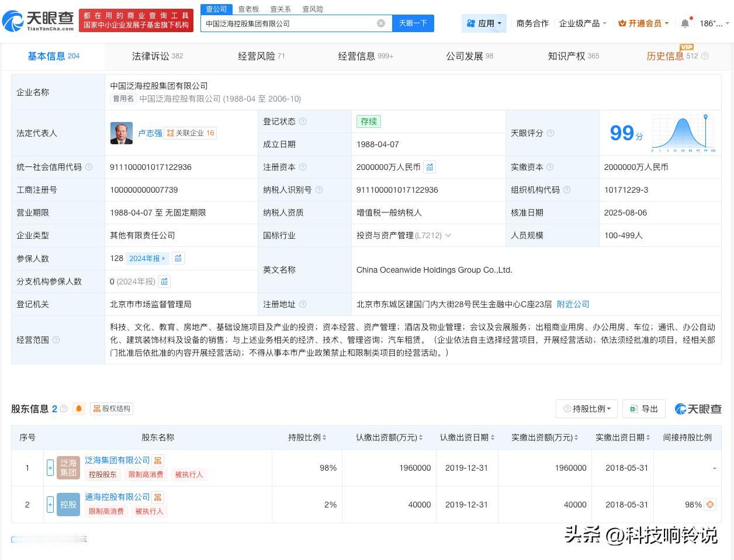Click the portrait of 卢志强
The image size is (734, 560).
122,133
